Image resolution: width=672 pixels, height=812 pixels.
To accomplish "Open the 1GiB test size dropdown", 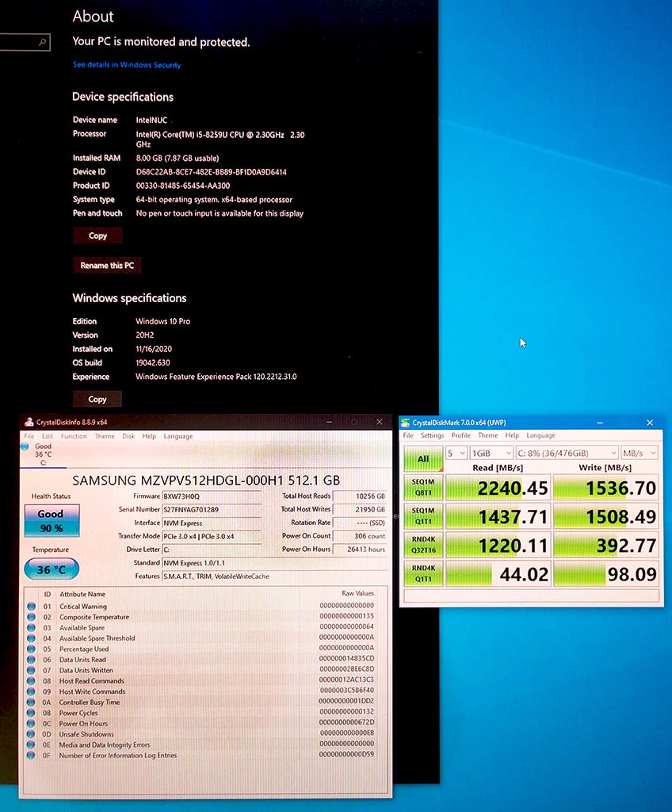I will (x=491, y=454).
